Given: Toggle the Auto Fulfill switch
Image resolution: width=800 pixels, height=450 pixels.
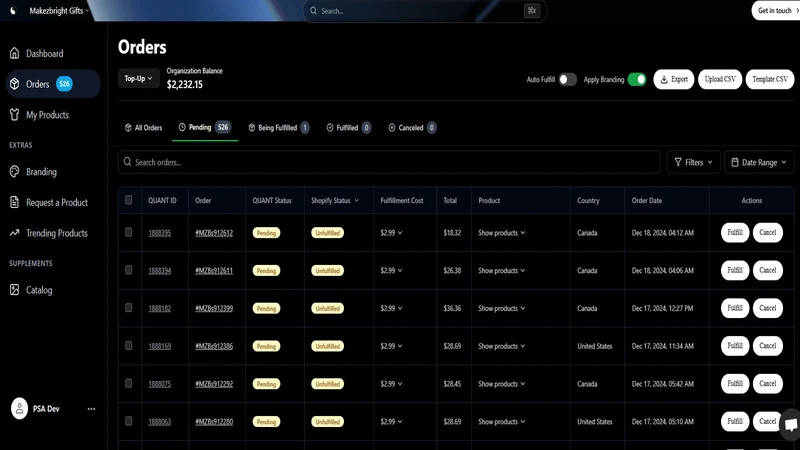Looking at the screenshot, I should 567,80.
